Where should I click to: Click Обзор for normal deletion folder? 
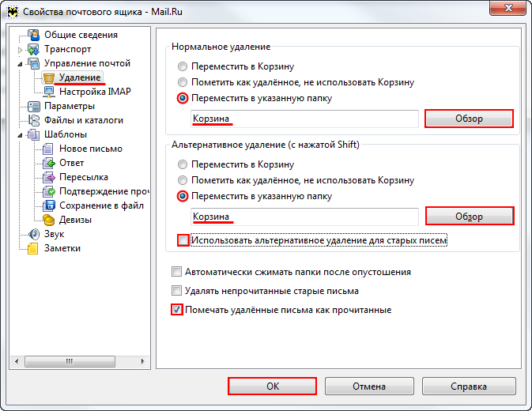(x=469, y=119)
